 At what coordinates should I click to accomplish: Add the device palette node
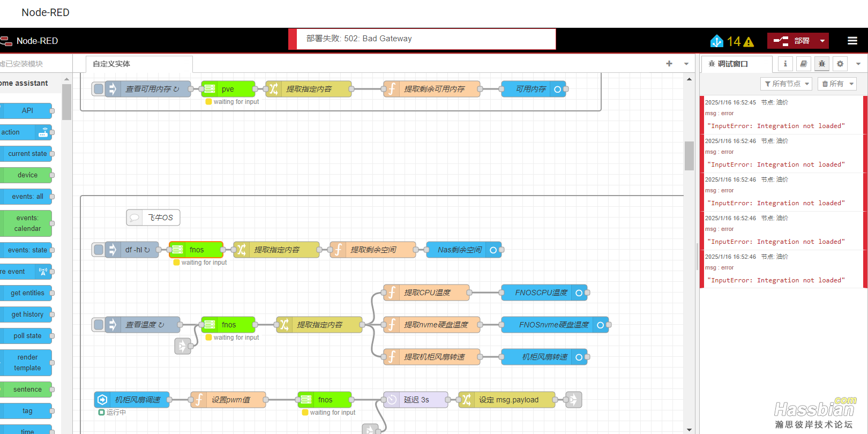tap(26, 175)
